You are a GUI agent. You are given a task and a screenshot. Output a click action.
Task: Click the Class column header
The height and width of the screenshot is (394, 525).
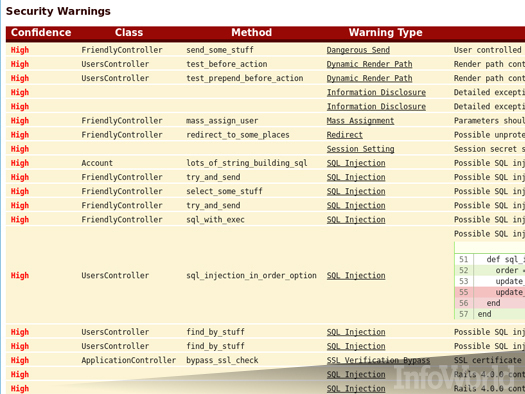(x=129, y=32)
